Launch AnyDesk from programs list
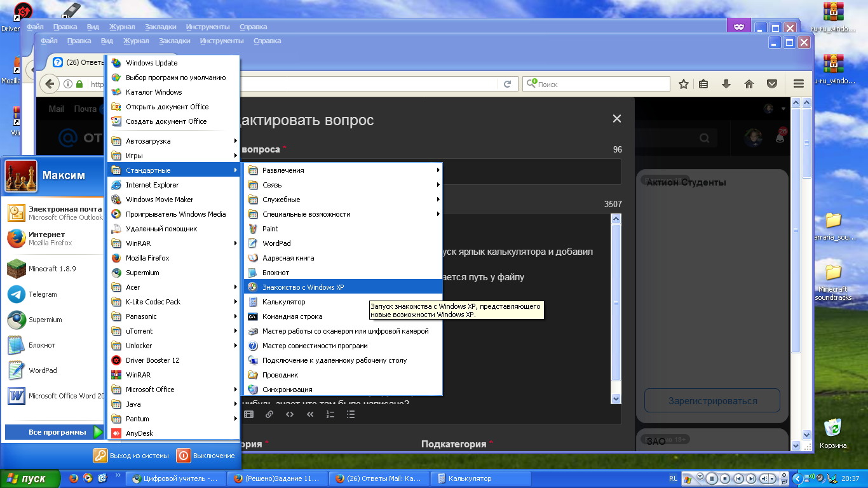Image resolution: width=868 pixels, height=488 pixels. [x=174, y=433]
